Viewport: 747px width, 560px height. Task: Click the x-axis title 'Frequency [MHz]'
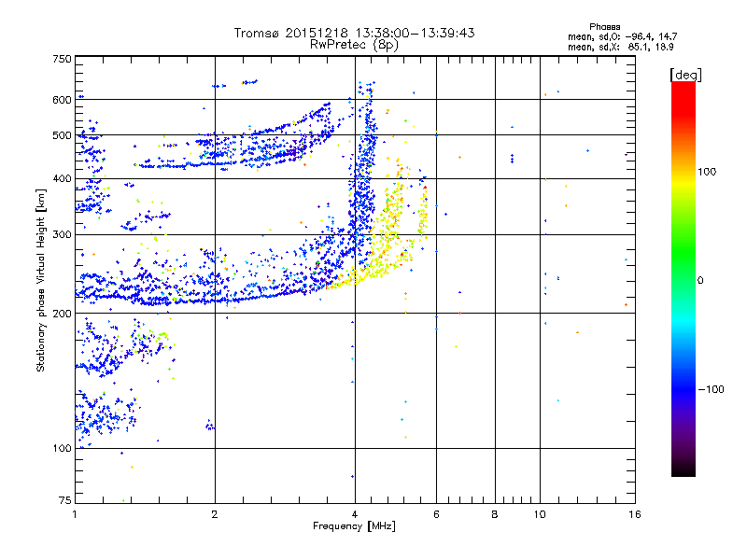click(x=354, y=526)
